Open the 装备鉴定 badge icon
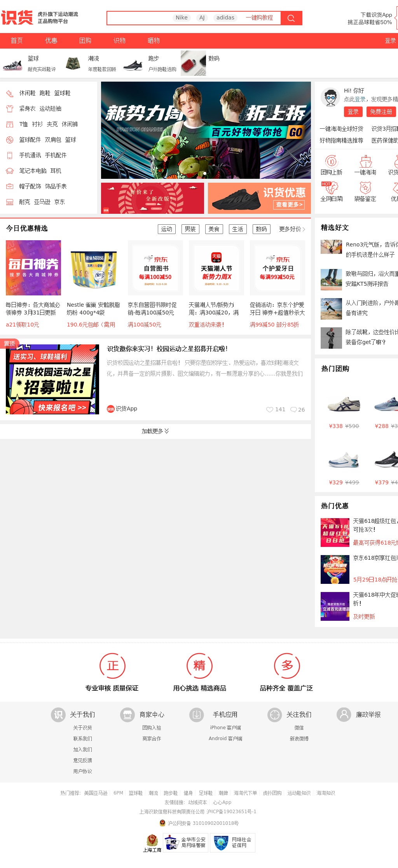398x868 pixels. 365,188
